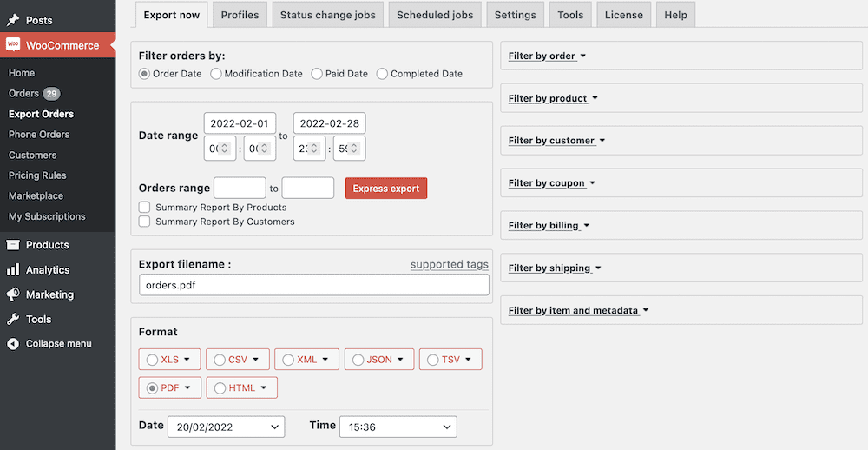Click the WooCommerce logo icon
Viewport: 868px width, 450px height.
[x=13, y=45]
